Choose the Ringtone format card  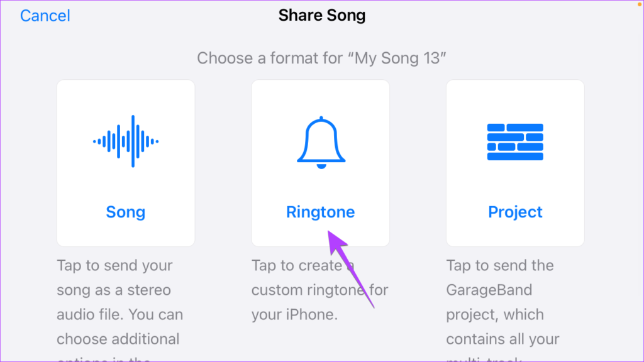pyautogui.click(x=320, y=163)
